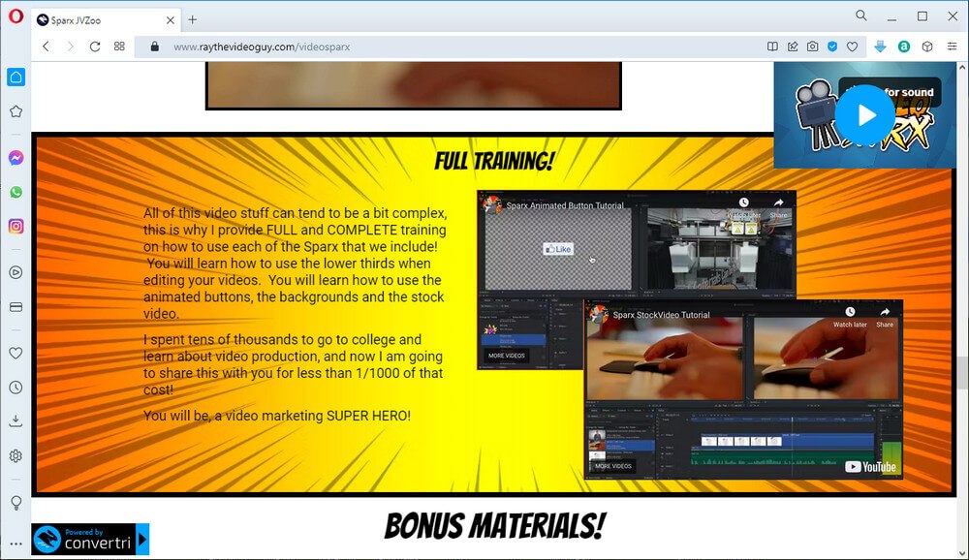Open Instagram in sidebar
The height and width of the screenshot is (560, 969).
[16, 226]
